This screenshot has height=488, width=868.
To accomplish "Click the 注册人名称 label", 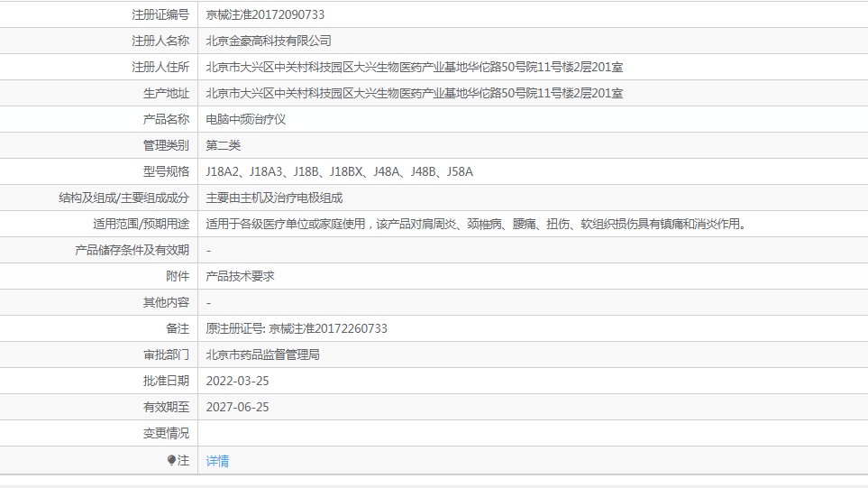I will click(160, 41).
